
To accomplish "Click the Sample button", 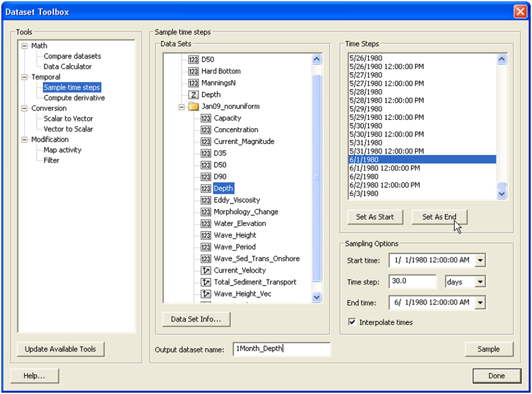I will [489, 349].
